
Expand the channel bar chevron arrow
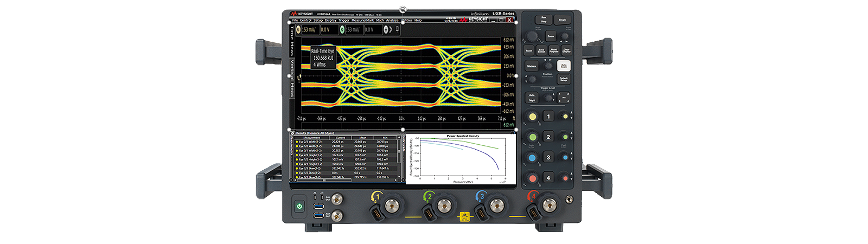click(x=391, y=29)
